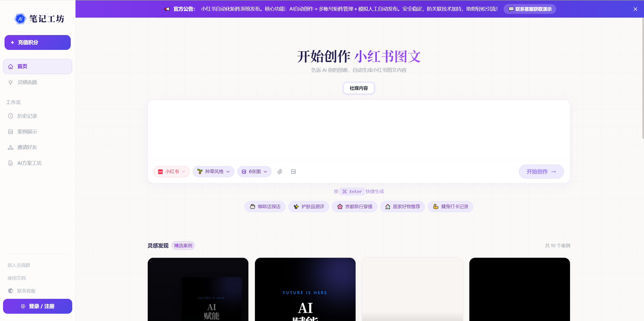Choose the 京都旅行穿搭 suggestion chip

coord(355,207)
